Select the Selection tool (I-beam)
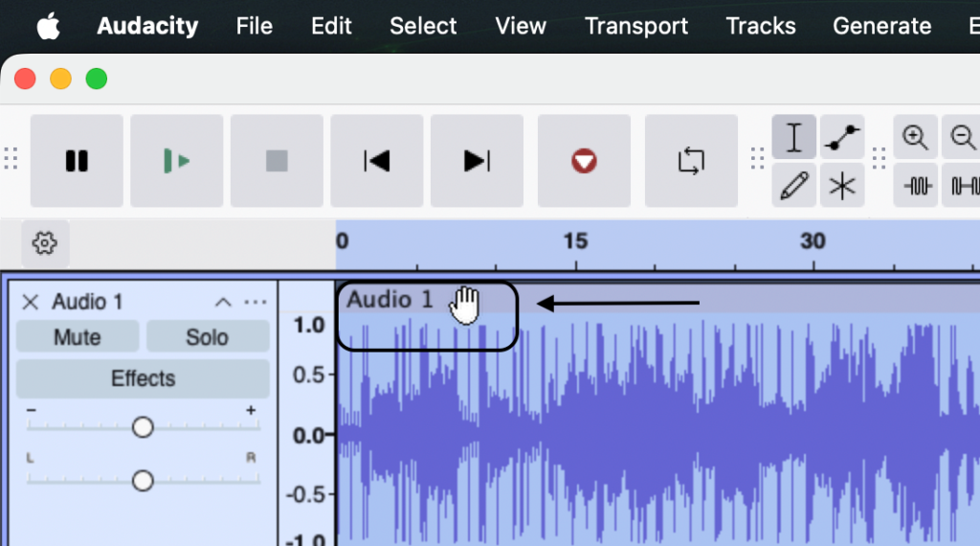The height and width of the screenshot is (546, 980). pos(794,137)
